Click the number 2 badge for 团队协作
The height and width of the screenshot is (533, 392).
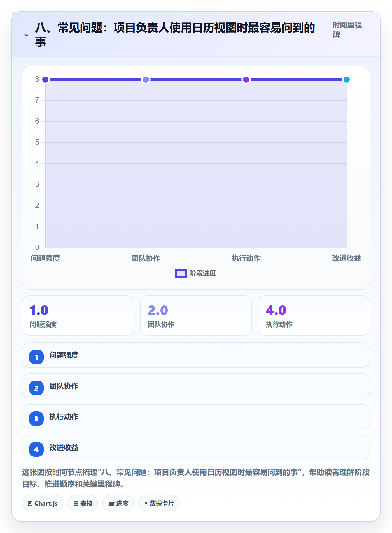pyautogui.click(x=36, y=388)
